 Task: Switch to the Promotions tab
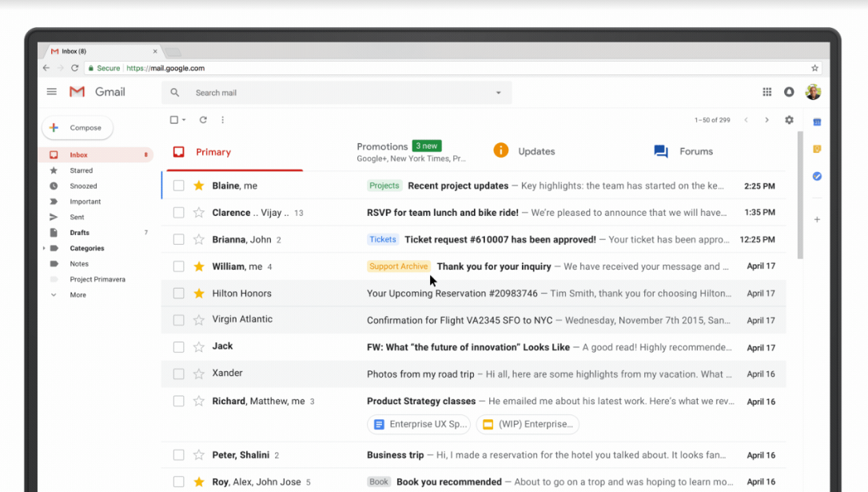pos(412,152)
